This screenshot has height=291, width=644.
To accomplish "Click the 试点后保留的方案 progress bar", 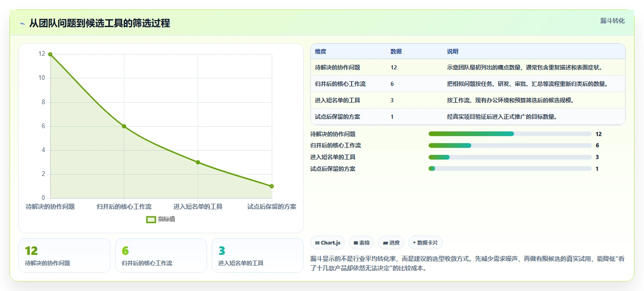I will click(510, 168).
